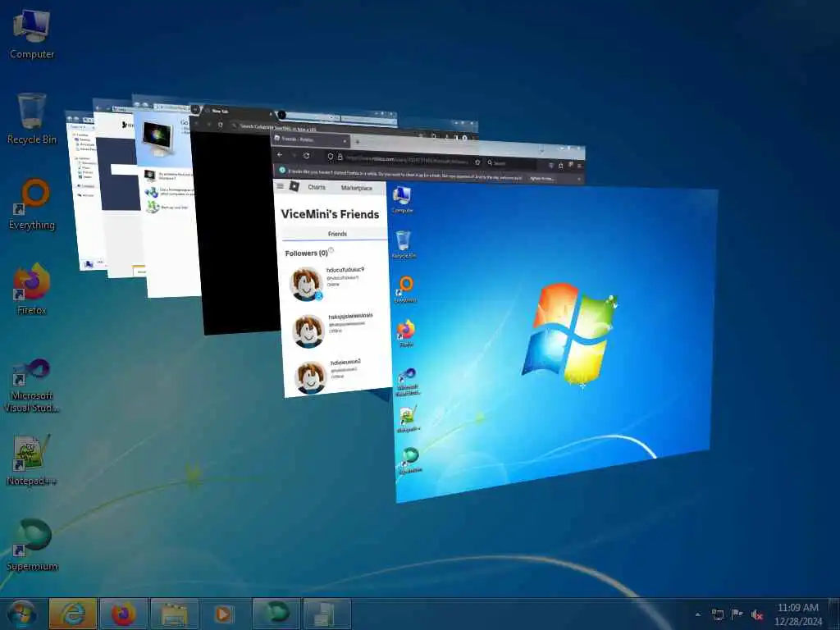840x630 pixels.
Task: Click the Roblox logo icon in navbar
Action: coord(294,186)
